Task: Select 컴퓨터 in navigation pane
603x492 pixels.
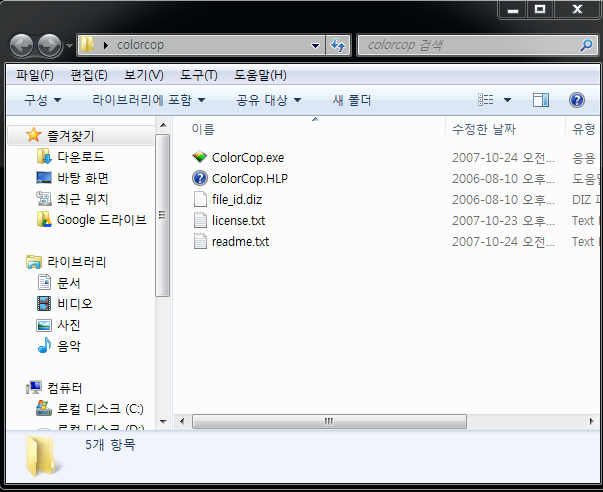Action: click(65, 388)
